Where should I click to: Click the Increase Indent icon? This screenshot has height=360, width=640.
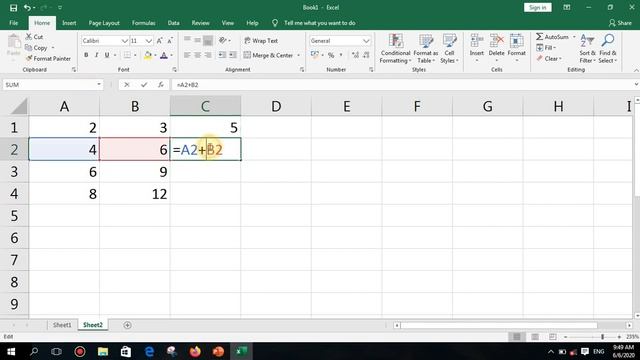233,55
